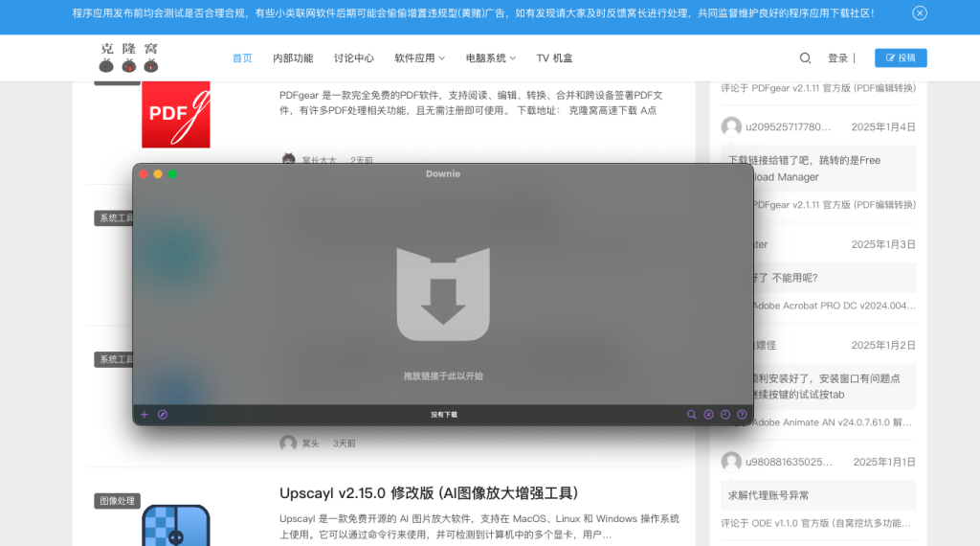Screen dimensions: 980x546
Task: Click the plus icon in Downie's bottom bar
Action: point(145,415)
